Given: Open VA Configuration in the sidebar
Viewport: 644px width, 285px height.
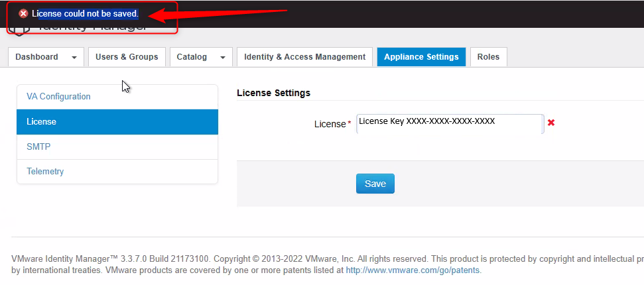Looking at the screenshot, I should click(58, 97).
